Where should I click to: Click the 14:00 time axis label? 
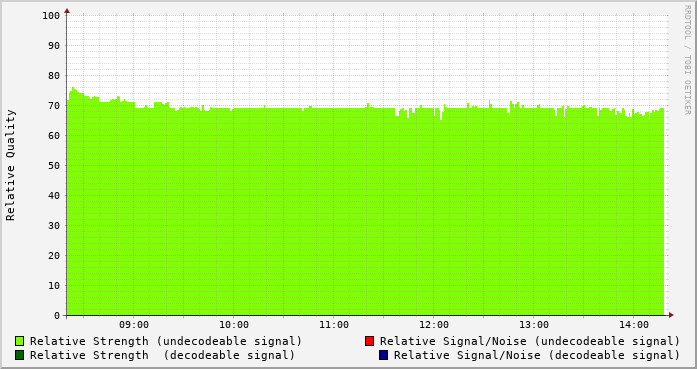click(634, 325)
